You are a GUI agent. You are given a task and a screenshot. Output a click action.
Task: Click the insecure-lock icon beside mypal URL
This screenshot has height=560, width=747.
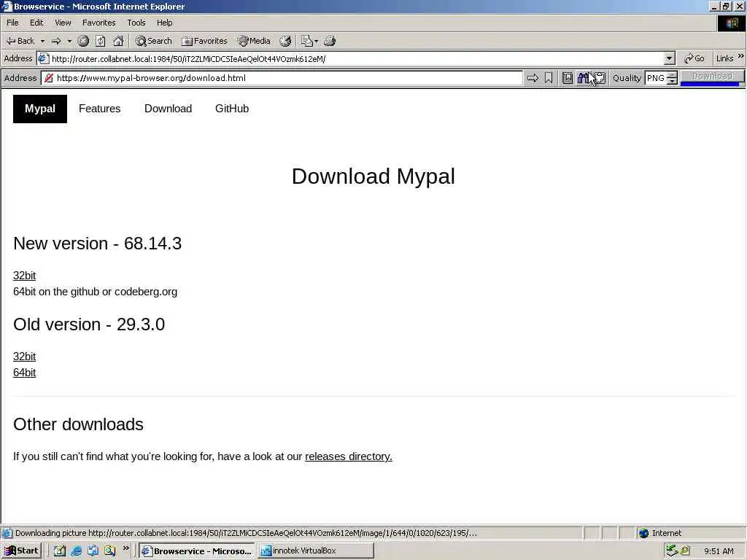[49, 78]
